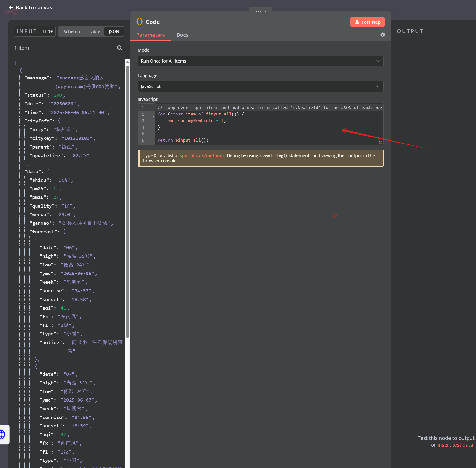The height and width of the screenshot is (468, 476).
Task: Click line number 2 in the gutter
Action: click(x=143, y=114)
